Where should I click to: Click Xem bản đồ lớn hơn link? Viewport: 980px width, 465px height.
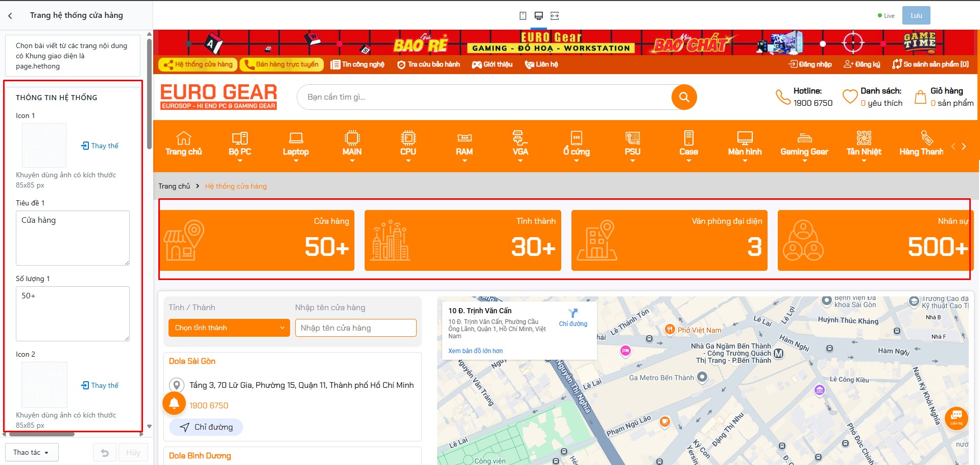click(475, 351)
